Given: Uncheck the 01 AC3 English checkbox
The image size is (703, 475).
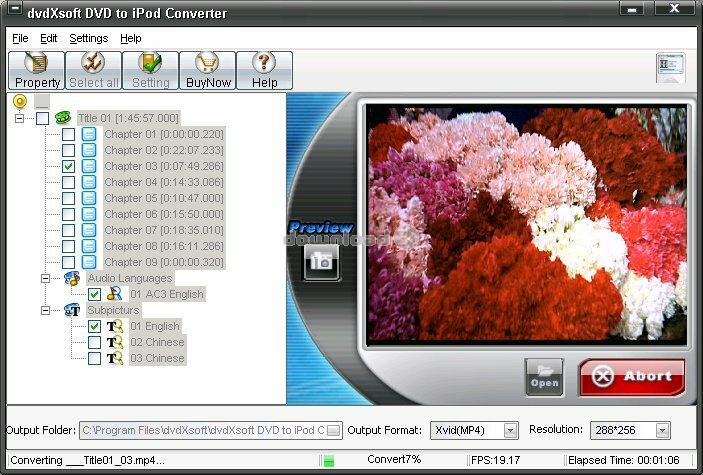Looking at the screenshot, I should 95,294.
